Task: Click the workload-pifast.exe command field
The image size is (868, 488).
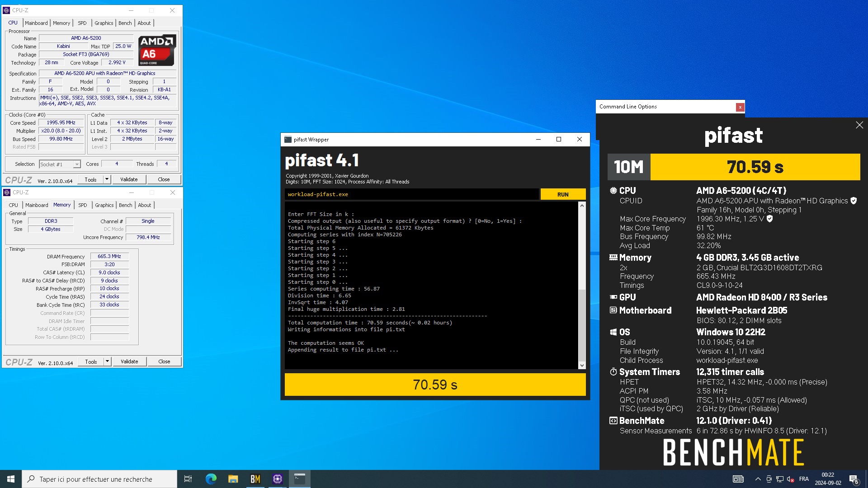Action: click(x=412, y=194)
